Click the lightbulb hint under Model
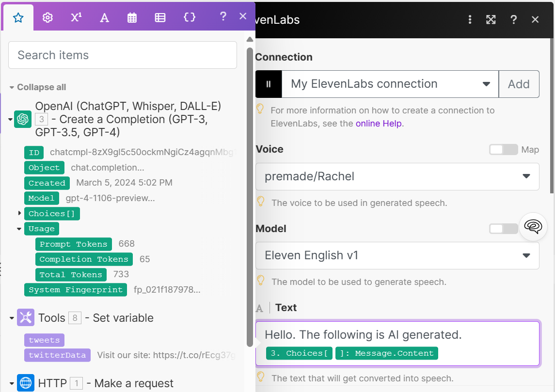The height and width of the screenshot is (392, 555). coord(261,281)
